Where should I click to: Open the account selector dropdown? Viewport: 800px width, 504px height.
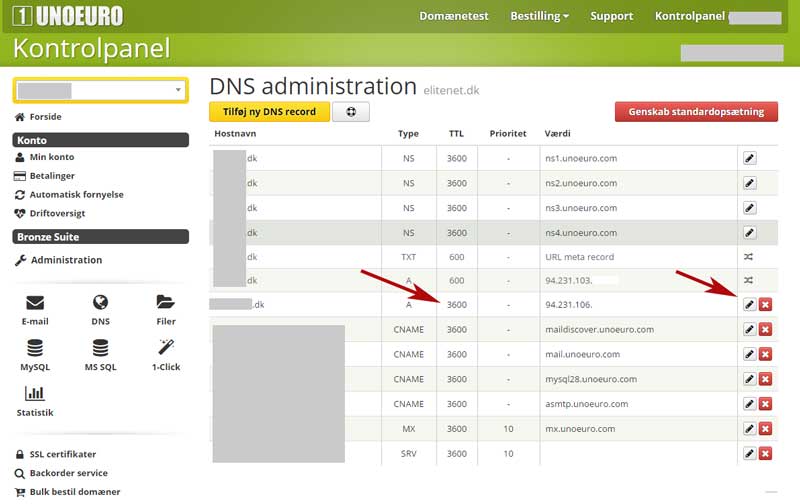click(101, 91)
